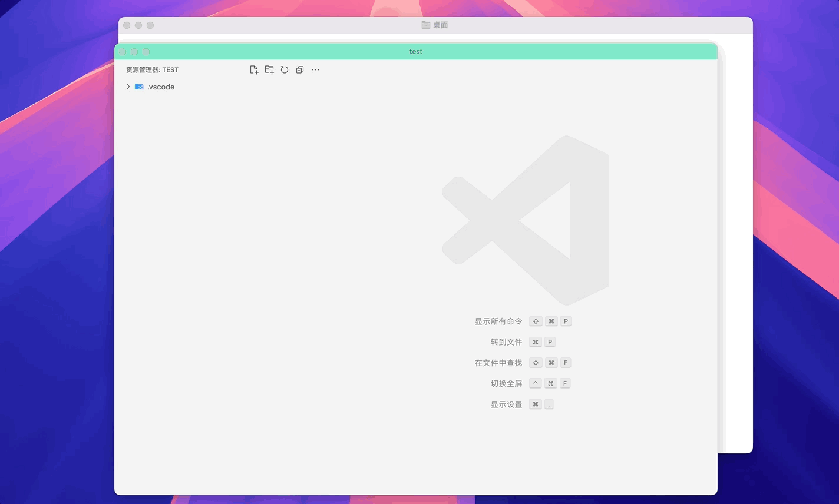This screenshot has height=504, width=839.
Task: Click the 切换全屏 shortcut label
Action: point(506,383)
